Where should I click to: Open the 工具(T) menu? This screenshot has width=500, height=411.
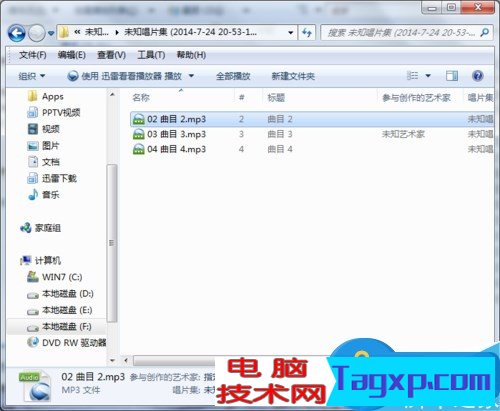[151, 55]
